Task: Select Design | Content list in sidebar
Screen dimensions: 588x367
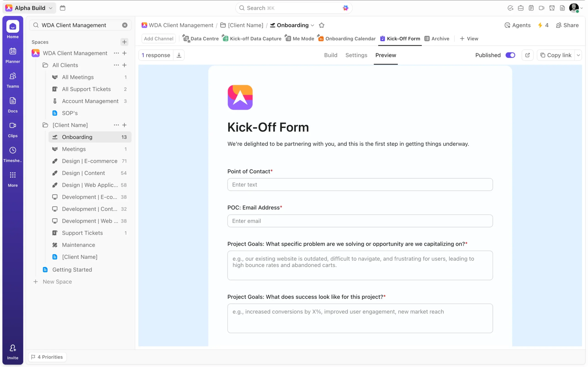Action: pos(83,173)
